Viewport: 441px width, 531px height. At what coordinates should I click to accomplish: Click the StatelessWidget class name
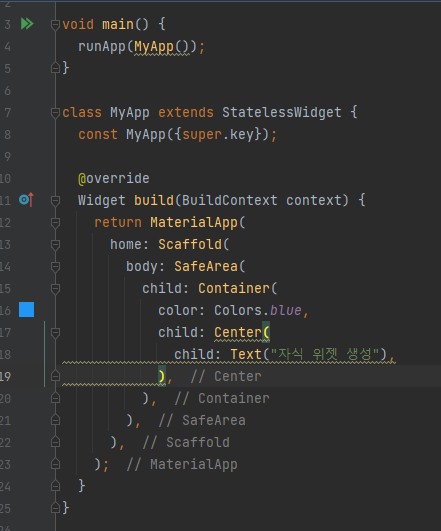(x=281, y=112)
